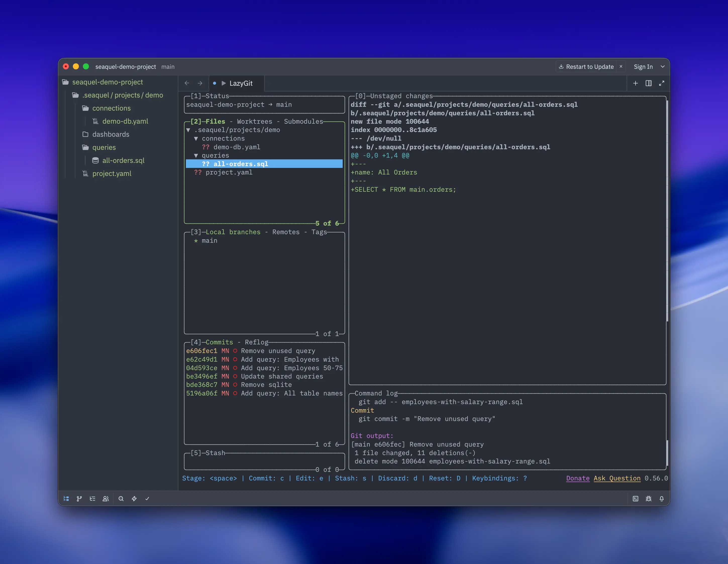Select the LazyGit tab
The width and height of the screenshot is (728, 564).
pyautogui.click(x=240, y=83)
